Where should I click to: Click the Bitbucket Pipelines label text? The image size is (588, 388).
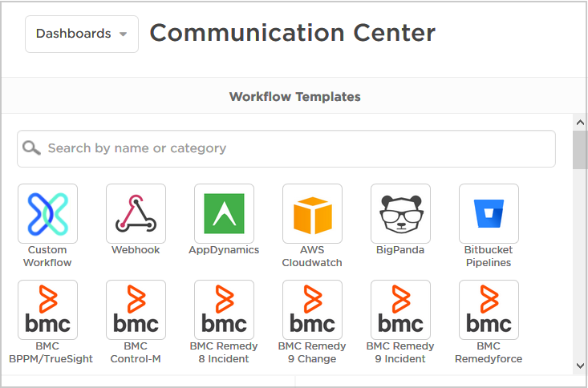tap(489, 256)
